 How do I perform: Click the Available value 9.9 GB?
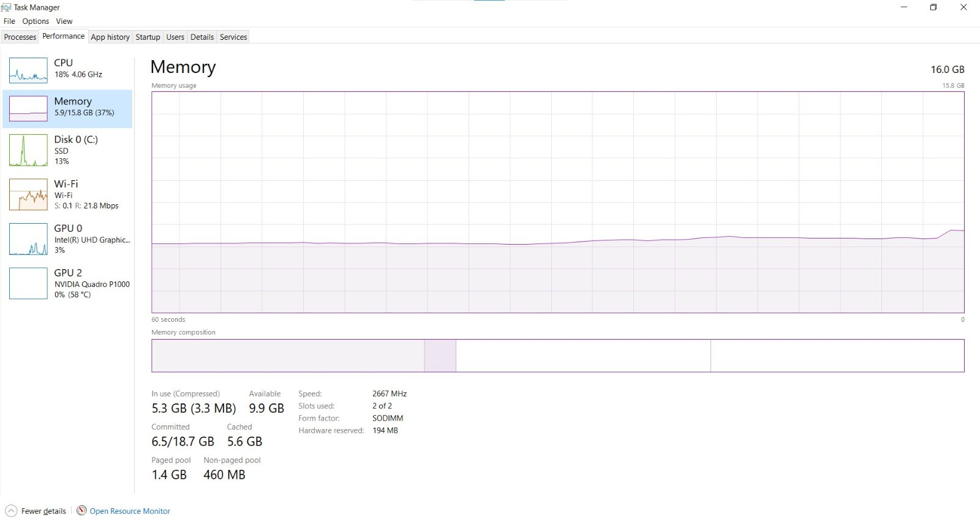266,408
